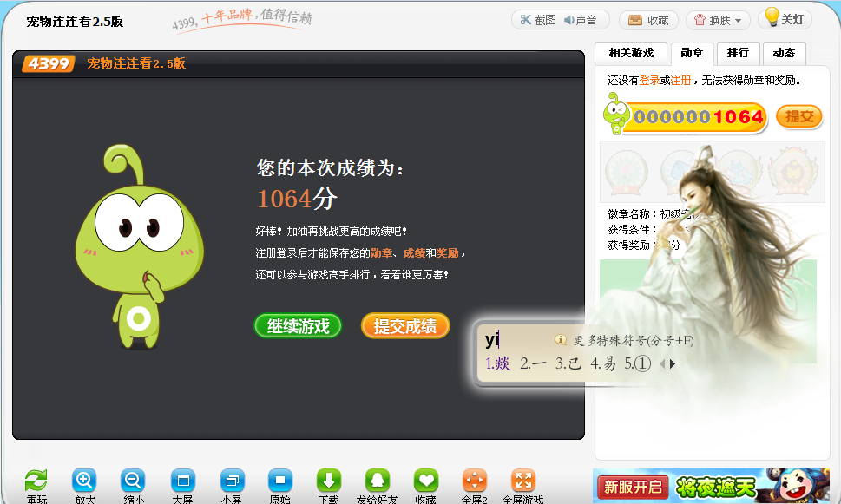The image size is (841, 504).
Task: Select the 勋章 tab
Action: pos(692,53)
